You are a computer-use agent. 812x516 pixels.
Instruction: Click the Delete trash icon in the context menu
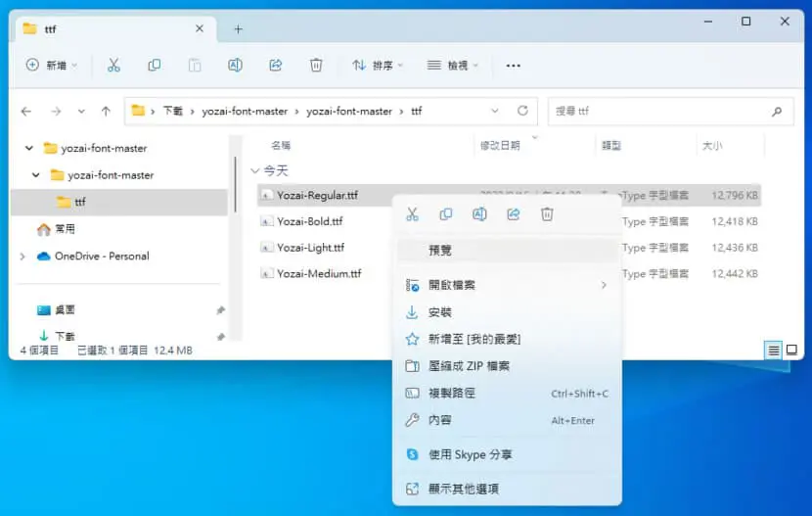[x=547, y=214]
